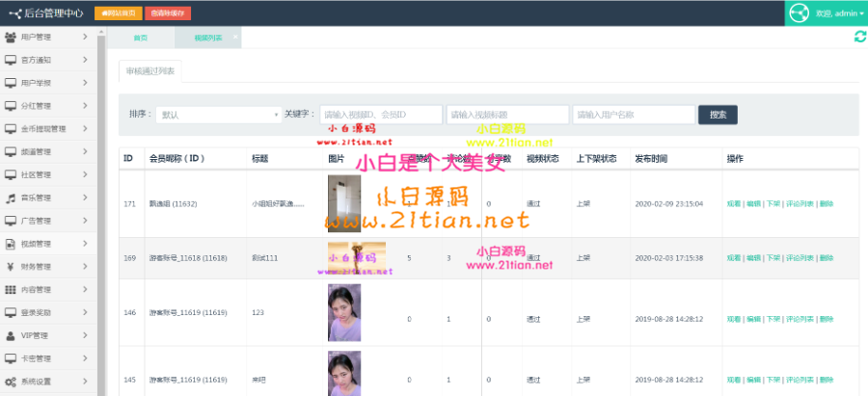Click the admin avatar share icon
This screenshot has height=396, width=868.
(x=800, y=13)
